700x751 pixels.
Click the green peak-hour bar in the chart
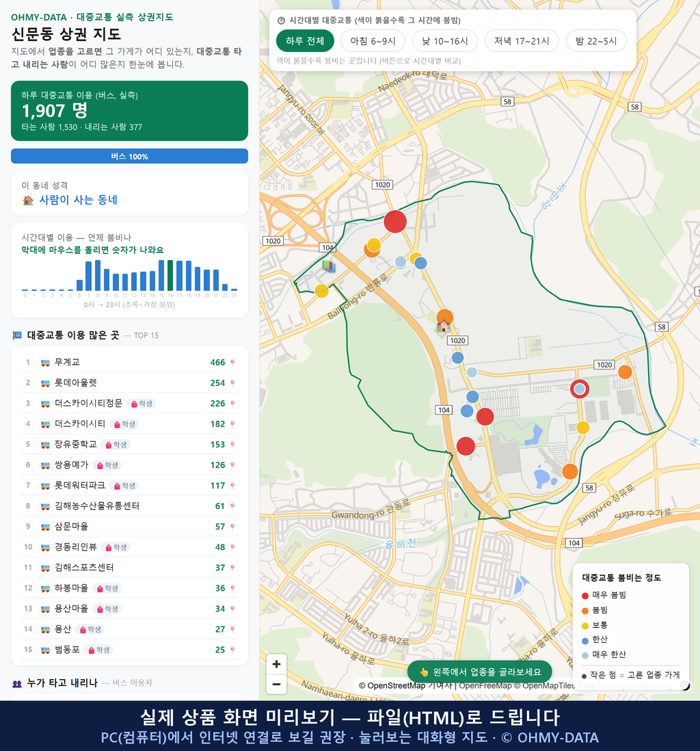click(x=170, y=276)
